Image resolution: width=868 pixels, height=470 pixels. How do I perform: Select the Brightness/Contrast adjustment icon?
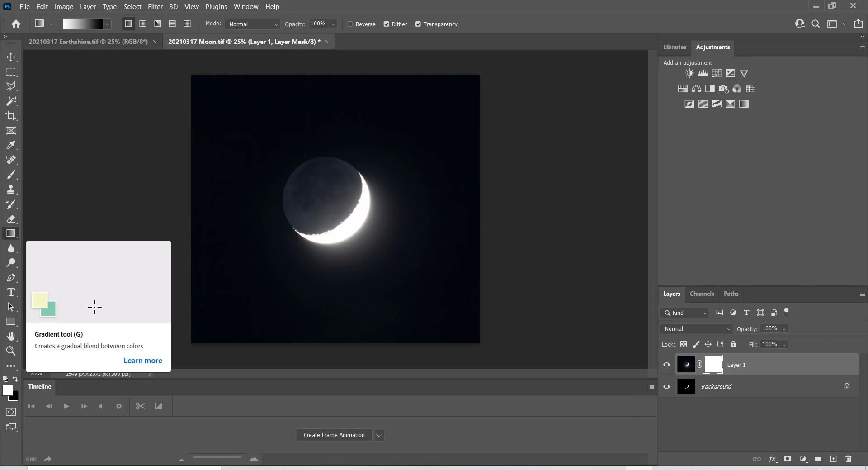click(x=689, y=73)
